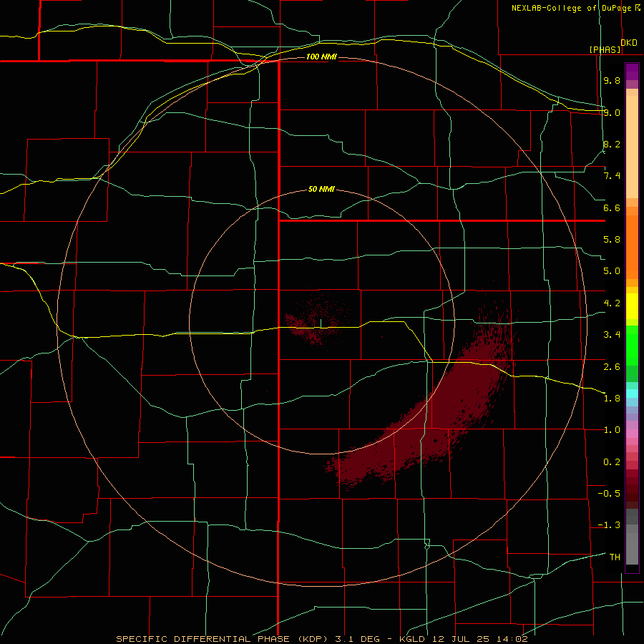Click the 1.8 legend value
Screen dimensions: 644x644
[x=612, y=399]
